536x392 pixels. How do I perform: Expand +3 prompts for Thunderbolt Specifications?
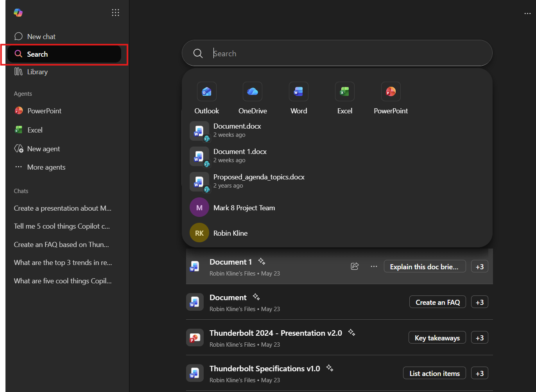(480, 373)
